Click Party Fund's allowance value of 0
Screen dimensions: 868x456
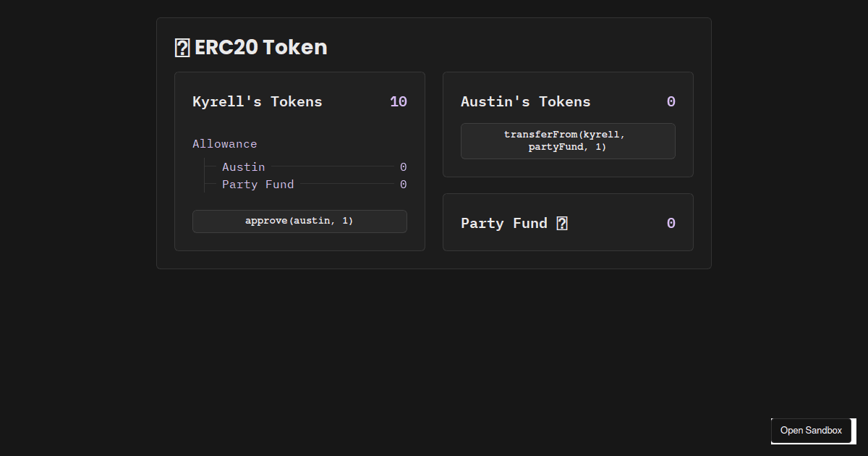(x=404, y=184)
